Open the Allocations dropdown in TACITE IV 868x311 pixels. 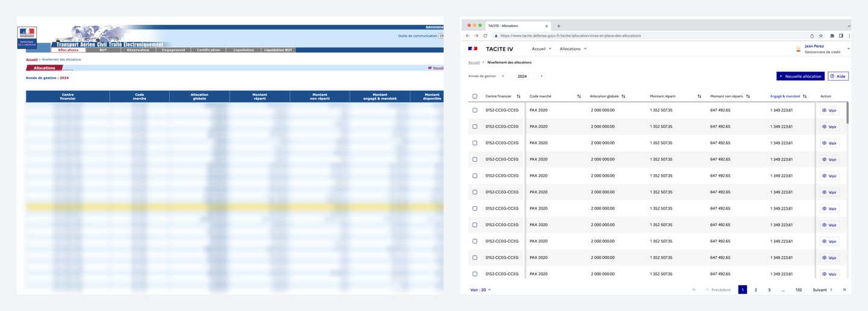(x=573, y=49)
